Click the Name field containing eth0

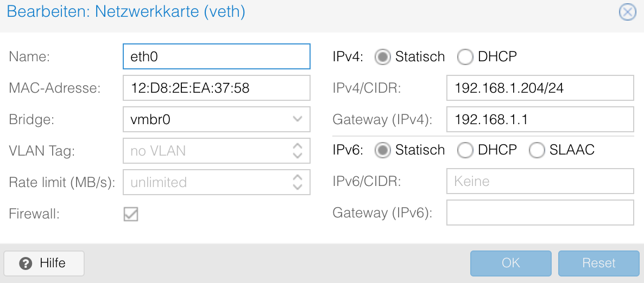tap(216, 57)
